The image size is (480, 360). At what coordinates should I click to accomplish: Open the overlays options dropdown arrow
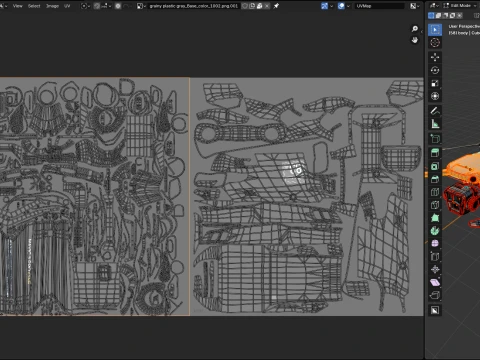coord(349,6)
